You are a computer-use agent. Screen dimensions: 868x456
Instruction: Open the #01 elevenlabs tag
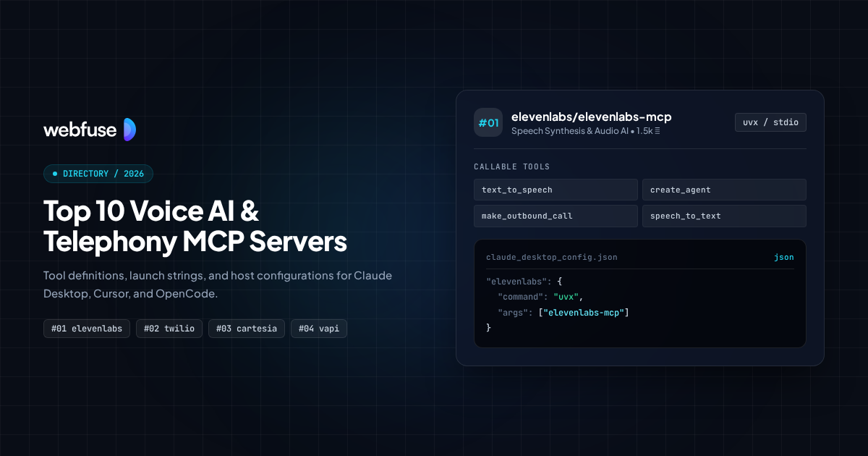[87, 329]
